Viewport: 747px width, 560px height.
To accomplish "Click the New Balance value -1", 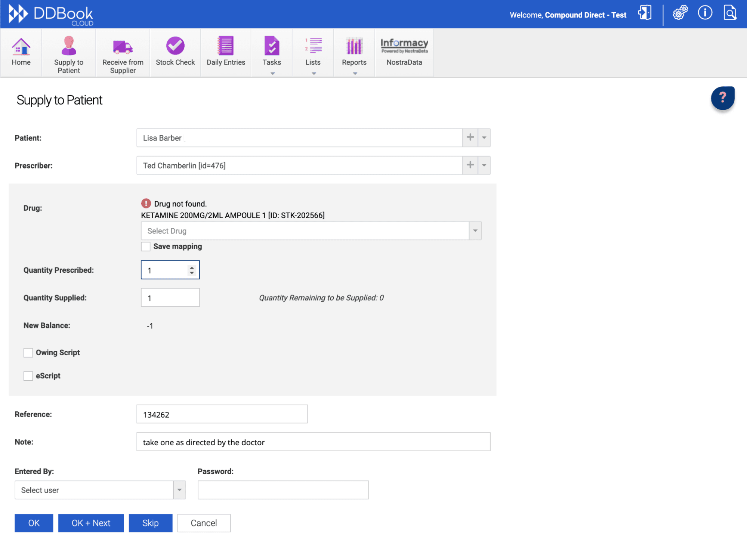I will coord(150,326).
